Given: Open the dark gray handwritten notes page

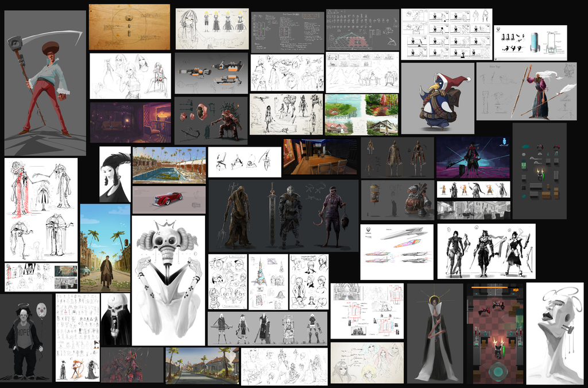Looking at the screenshot, I should pyautogui.click(x=287, y=32).
